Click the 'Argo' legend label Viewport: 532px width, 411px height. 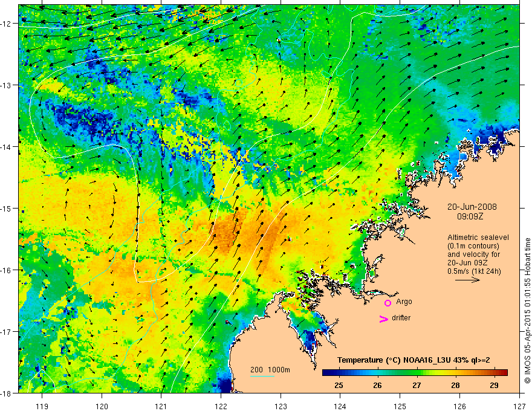[x=404, y=302]
